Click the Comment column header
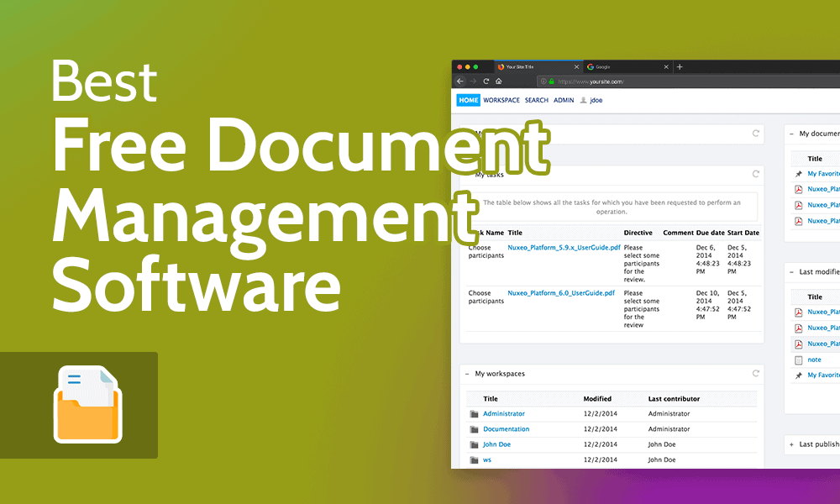 [678, 233]
